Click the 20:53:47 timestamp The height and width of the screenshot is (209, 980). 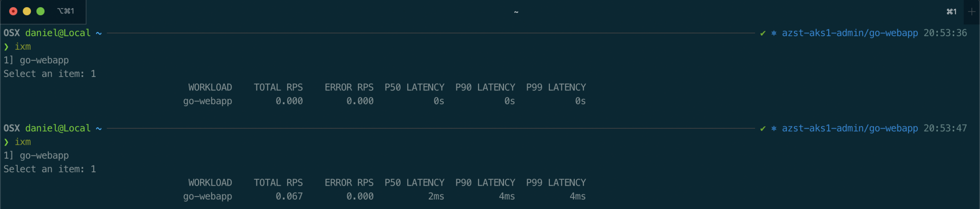pyautogui.click(x=945, y=128)
